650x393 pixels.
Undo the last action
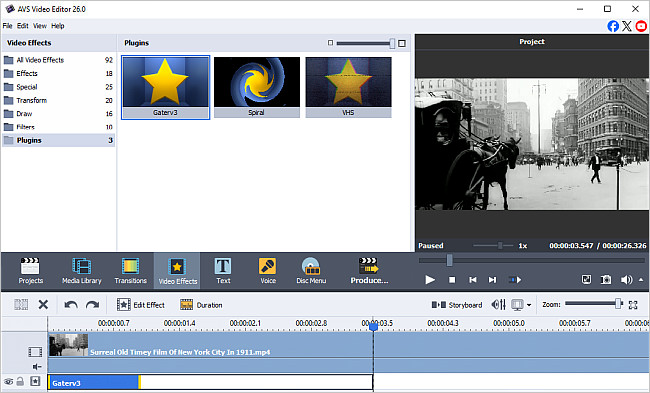(x=71, y=305)
